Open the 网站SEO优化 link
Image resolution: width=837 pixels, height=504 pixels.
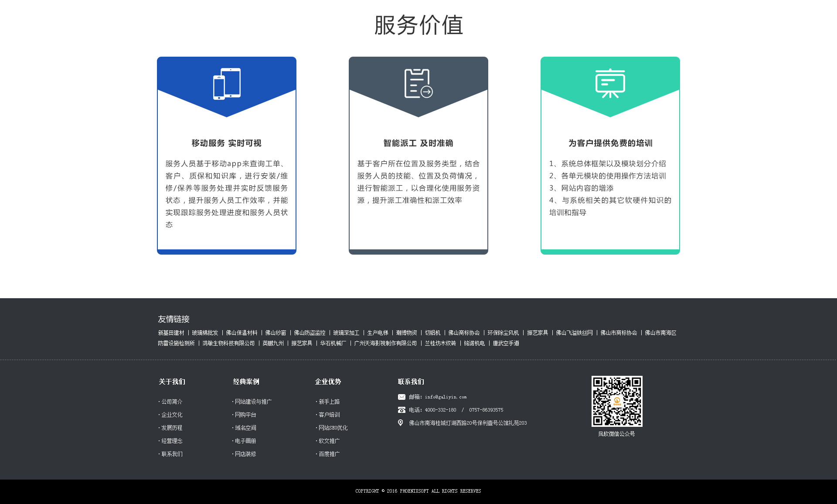(333, 428)
